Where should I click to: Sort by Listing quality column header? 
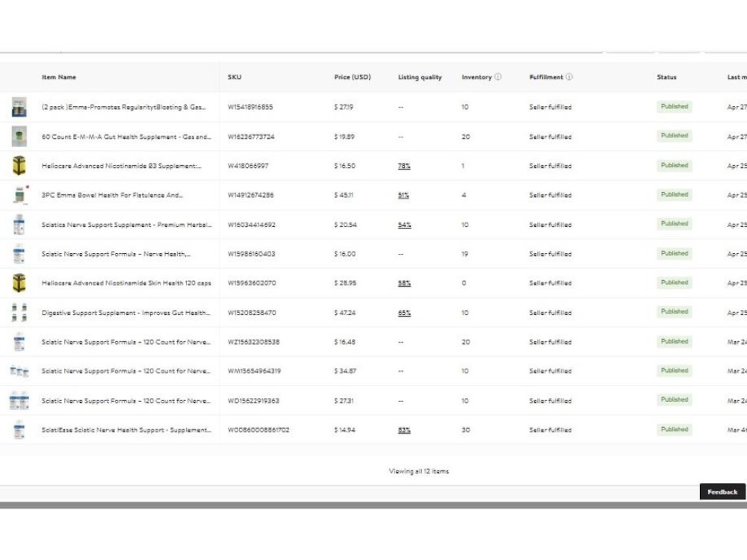pos(420,77)
